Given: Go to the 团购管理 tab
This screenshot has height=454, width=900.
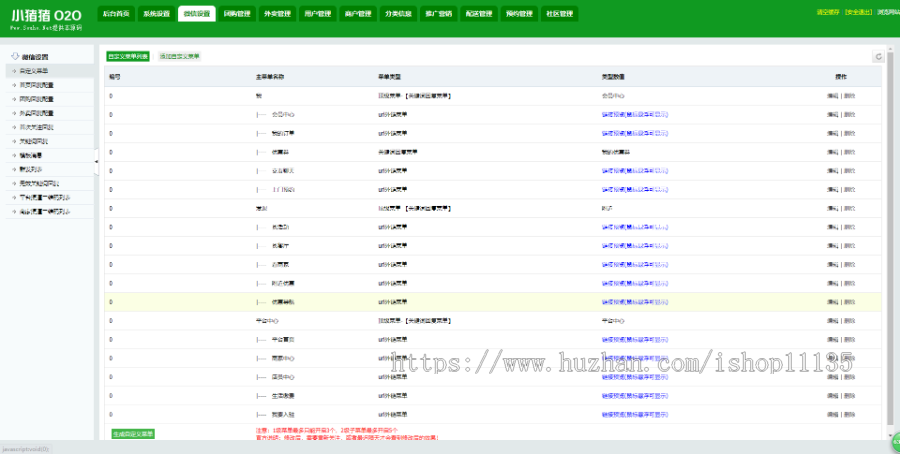Looking at the screenshot, I should [237, 14].
